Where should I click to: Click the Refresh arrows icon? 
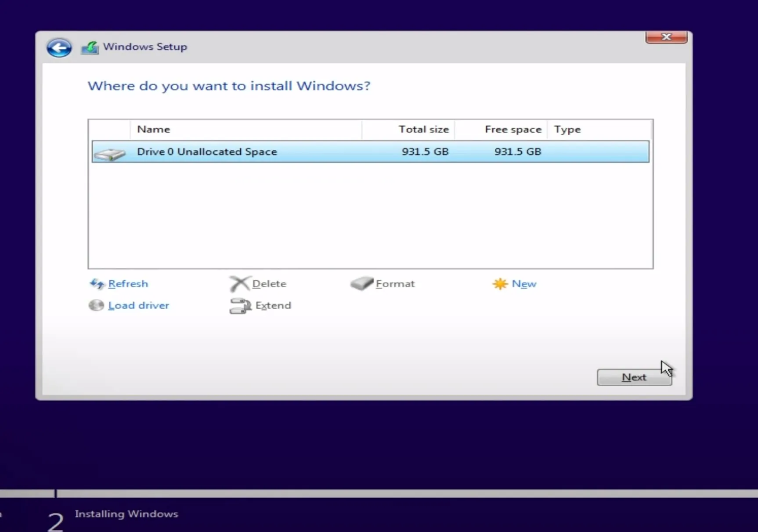97,284
